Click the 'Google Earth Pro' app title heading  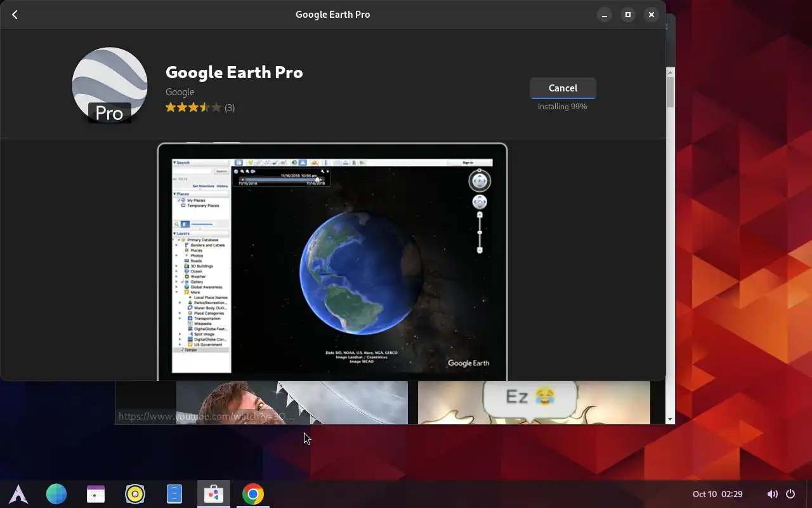pyautogui.click(x=234, y=72)
